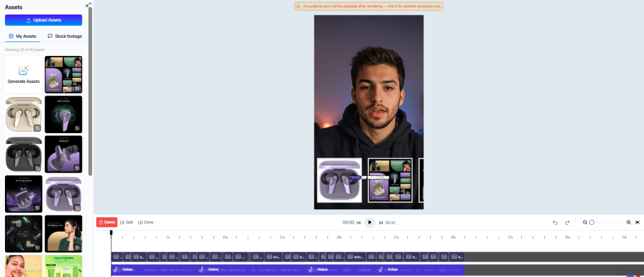Play the video preview
This screenshot has height=277, width=644.
click(370, 222)
